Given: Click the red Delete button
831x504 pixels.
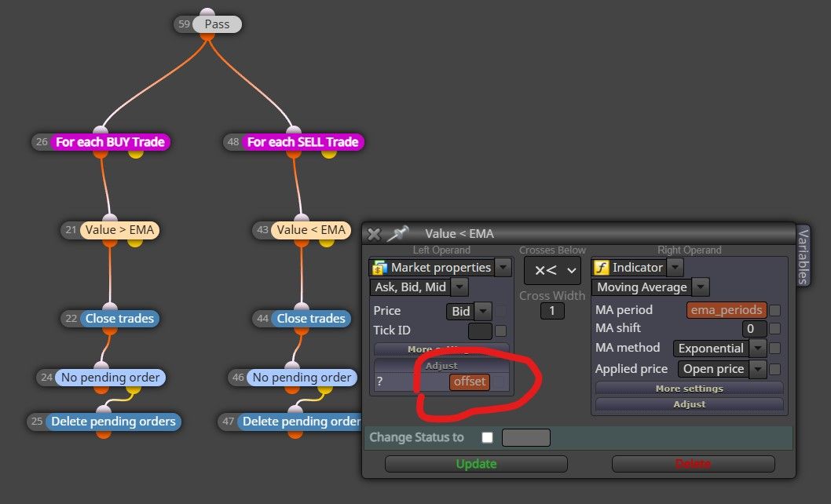Looking at the screenshot, I should tap(694, 464).
